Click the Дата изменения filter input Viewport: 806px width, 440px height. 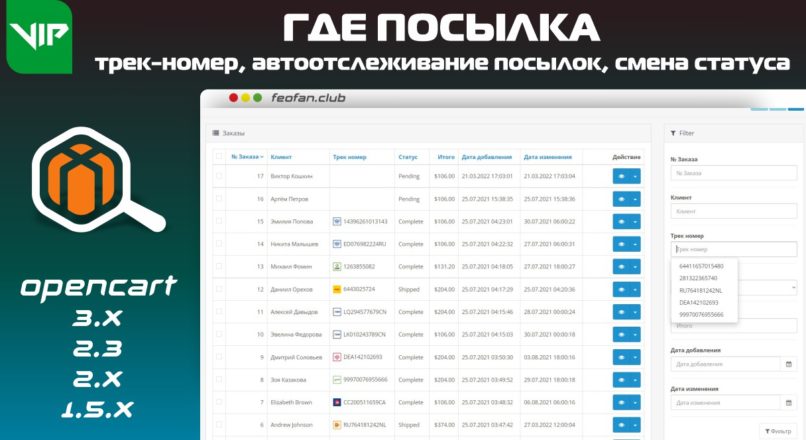(x=725, y=402)
